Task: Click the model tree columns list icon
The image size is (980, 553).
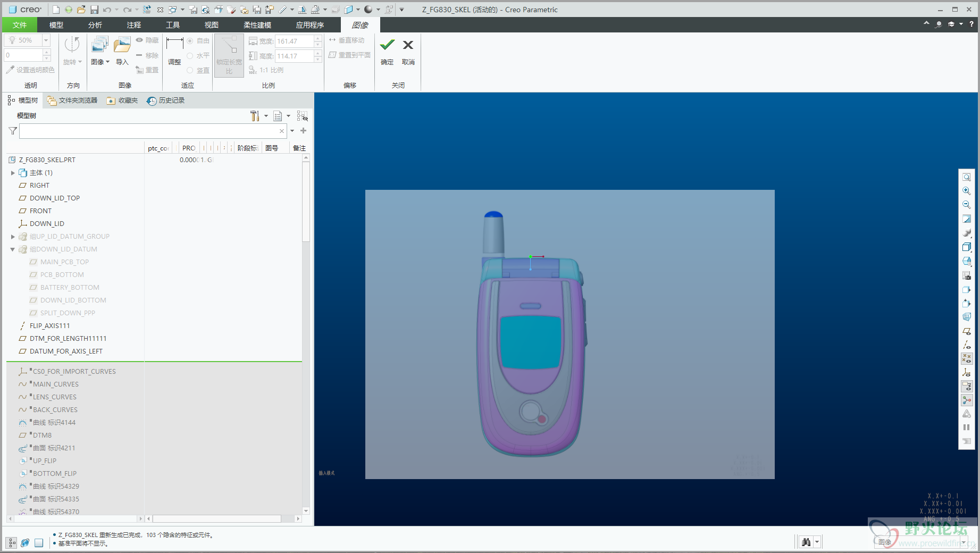Action: pyautogui.click(x=278, y=116)
